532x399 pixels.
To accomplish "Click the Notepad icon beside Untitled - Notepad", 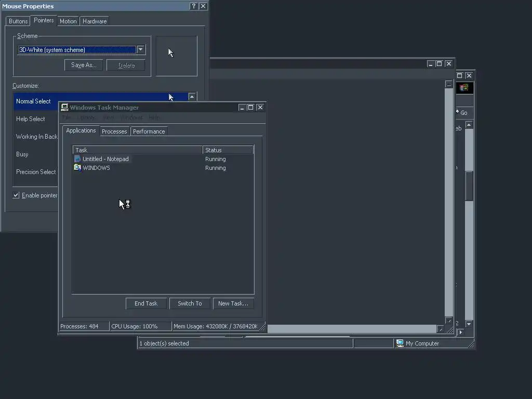I will click(77, 159).
